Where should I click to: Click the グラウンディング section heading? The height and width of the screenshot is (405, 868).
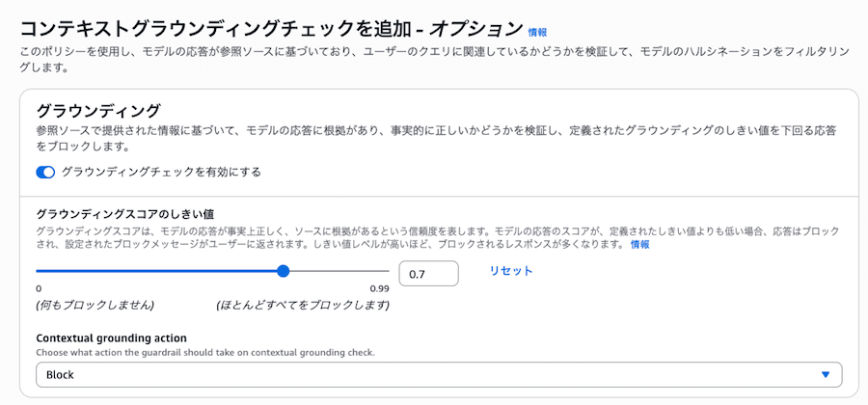coord(98,110)
